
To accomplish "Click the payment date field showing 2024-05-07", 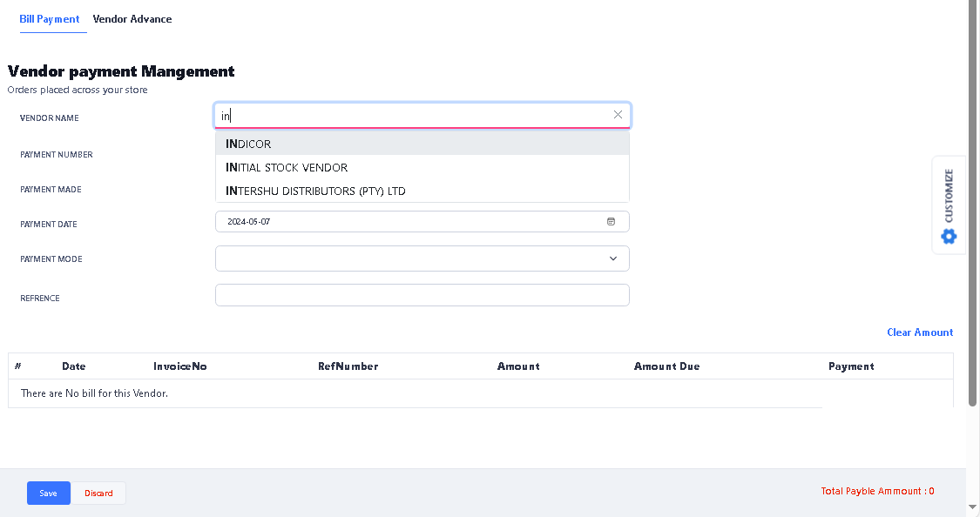I will (409, 222).
